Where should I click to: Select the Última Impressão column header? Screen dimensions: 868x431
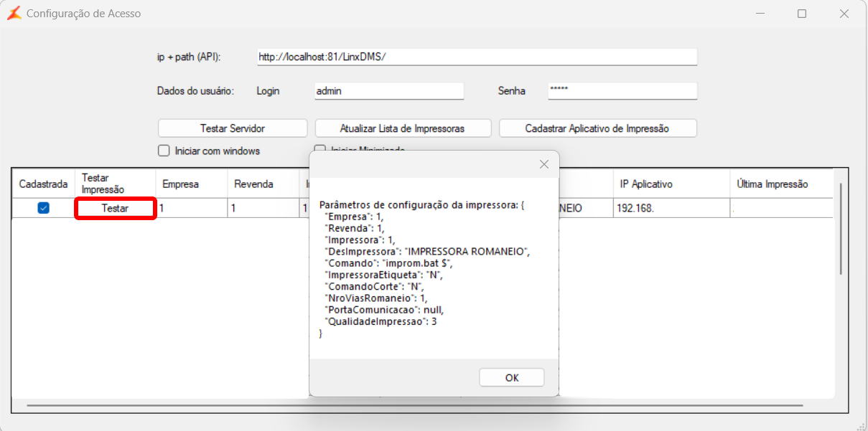click(x=782, y=184)
